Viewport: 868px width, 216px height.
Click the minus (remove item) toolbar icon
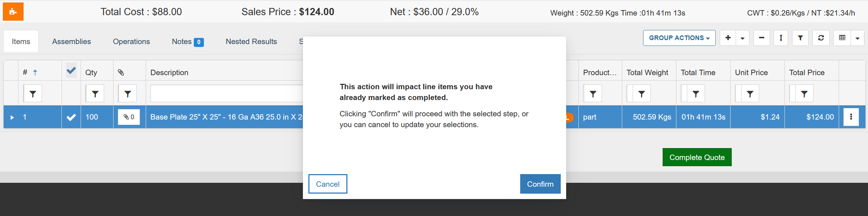(x=761, y=38)
